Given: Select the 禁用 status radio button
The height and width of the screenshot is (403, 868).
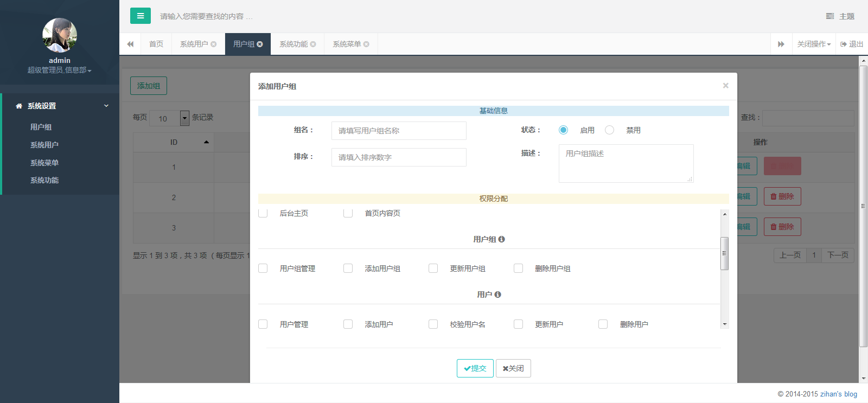Looking at the screenshot, I should (x=609, y=130).
